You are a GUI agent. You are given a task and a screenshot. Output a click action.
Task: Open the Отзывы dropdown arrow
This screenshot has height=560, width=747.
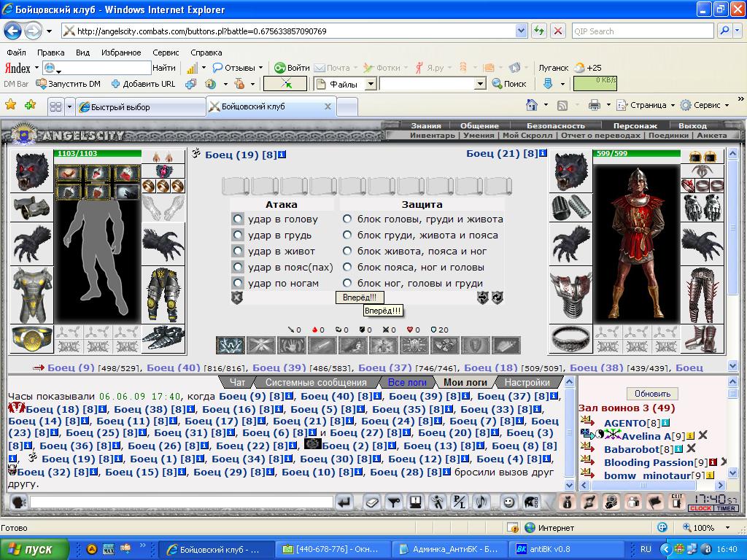tap(260, 68)
